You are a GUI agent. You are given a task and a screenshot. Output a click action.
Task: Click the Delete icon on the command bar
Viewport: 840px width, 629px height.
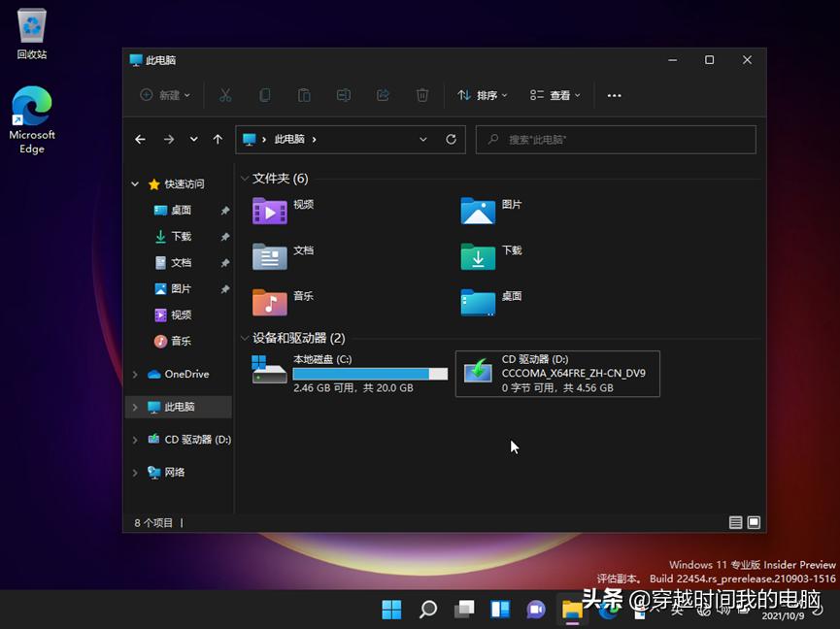point(421,94)
